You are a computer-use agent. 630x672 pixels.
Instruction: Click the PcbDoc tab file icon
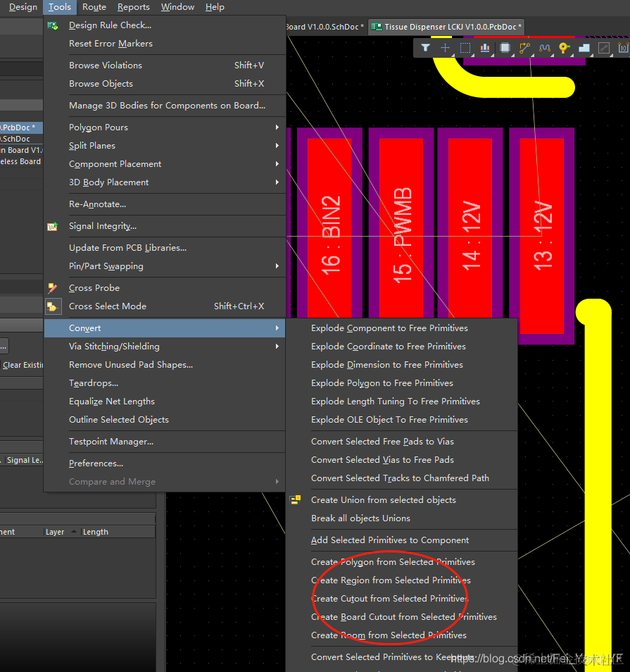click(376, 27)
